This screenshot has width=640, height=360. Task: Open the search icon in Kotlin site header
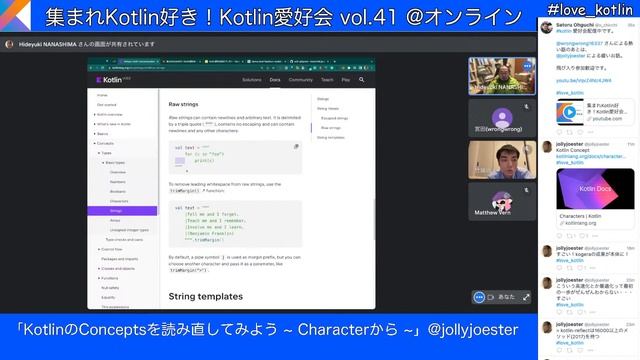pos(361,80)
